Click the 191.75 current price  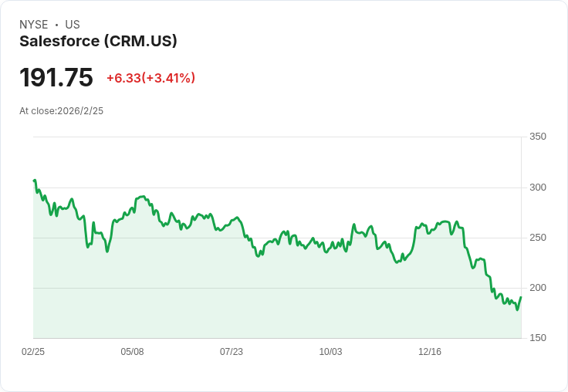(x=56, y=78)
